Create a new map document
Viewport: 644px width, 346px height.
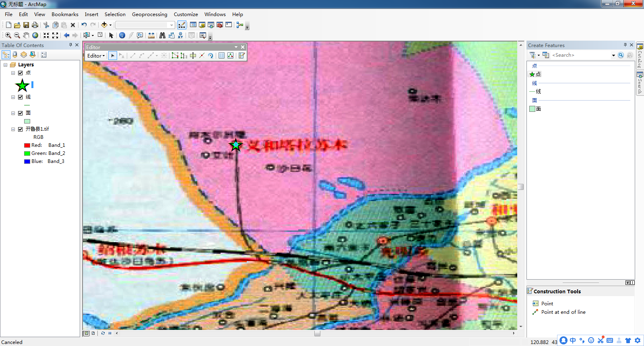(8, 25)
